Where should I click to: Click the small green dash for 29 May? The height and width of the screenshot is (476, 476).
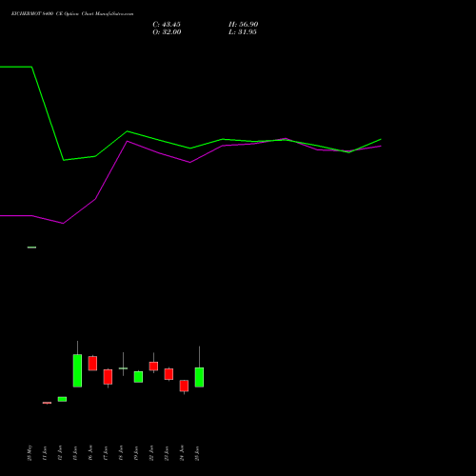tap(31, 248)
